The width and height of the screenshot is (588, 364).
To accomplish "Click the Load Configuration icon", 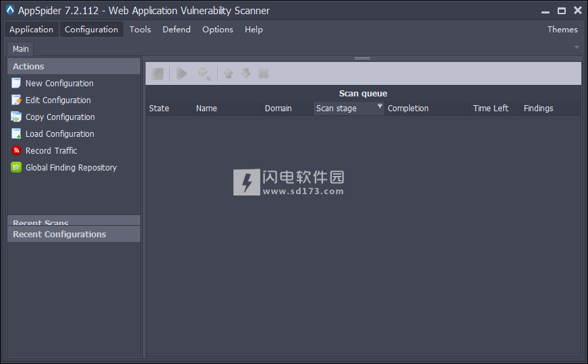I will coord(16,133).
